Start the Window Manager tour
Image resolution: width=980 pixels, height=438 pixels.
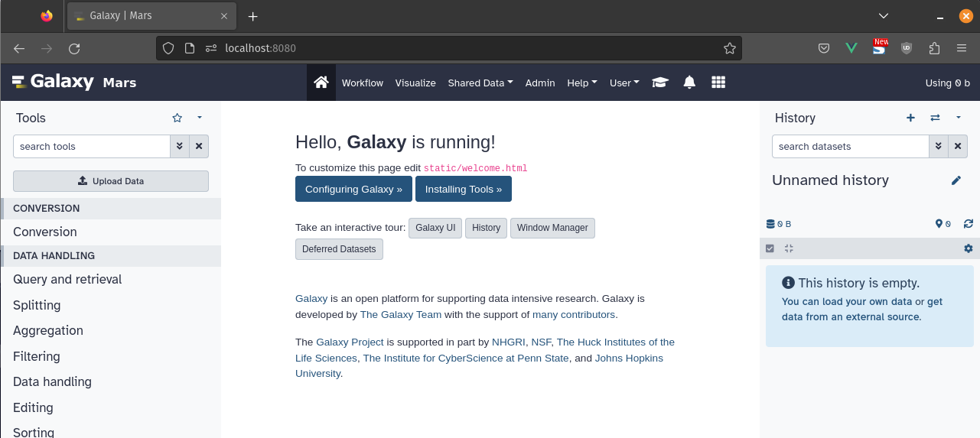point(552,228)
